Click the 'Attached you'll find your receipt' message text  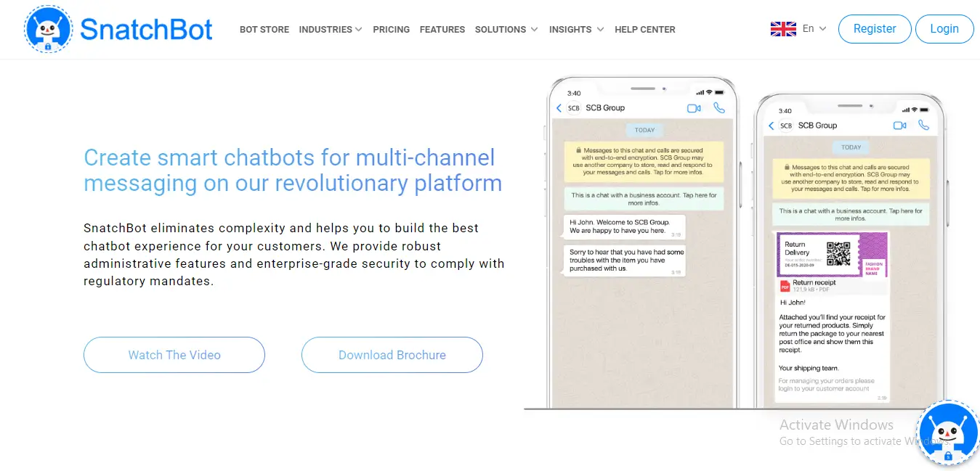833,334
